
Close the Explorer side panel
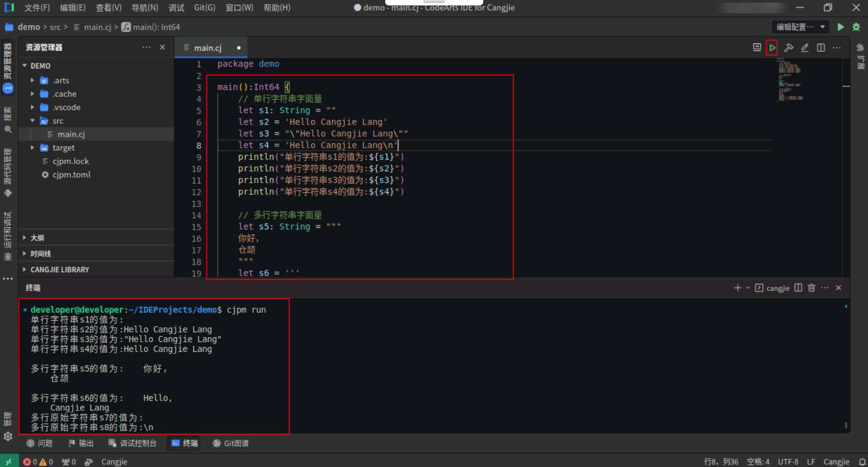[162, 47]
